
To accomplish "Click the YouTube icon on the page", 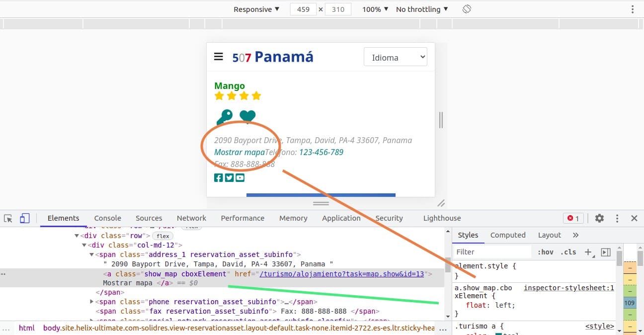I will (x=240, y=177).
